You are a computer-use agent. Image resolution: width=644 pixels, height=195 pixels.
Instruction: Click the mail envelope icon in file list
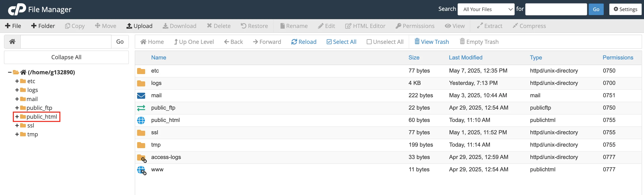tap(141, 95)
